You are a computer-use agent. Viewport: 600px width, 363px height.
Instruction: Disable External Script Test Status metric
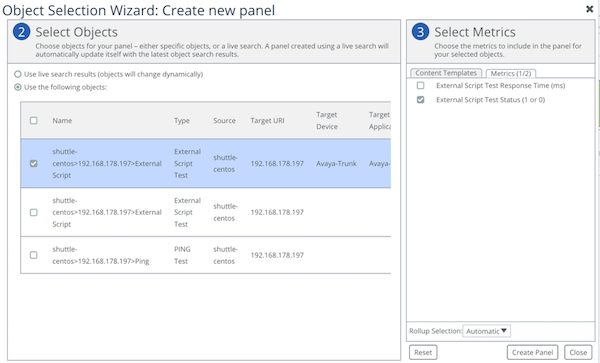pos(421,100)
